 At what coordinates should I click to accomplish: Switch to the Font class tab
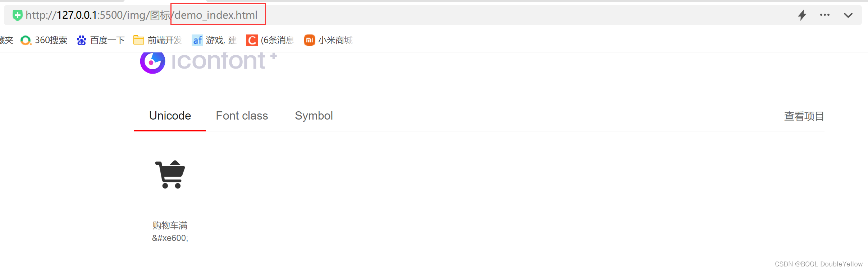coord(242,116)
